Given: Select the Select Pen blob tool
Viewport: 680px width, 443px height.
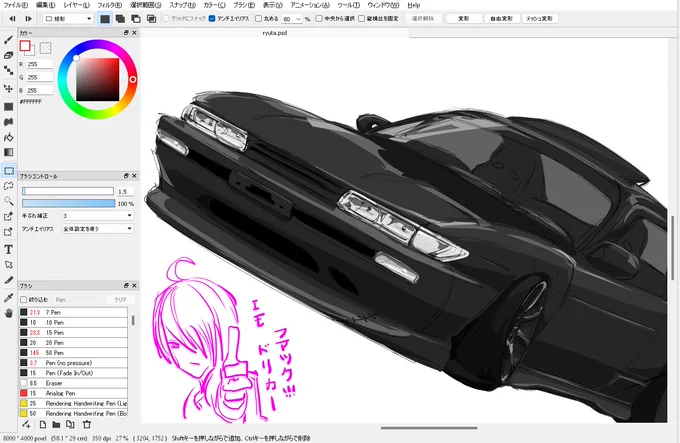Looking at the screenshot, I should tap(8, 122).
